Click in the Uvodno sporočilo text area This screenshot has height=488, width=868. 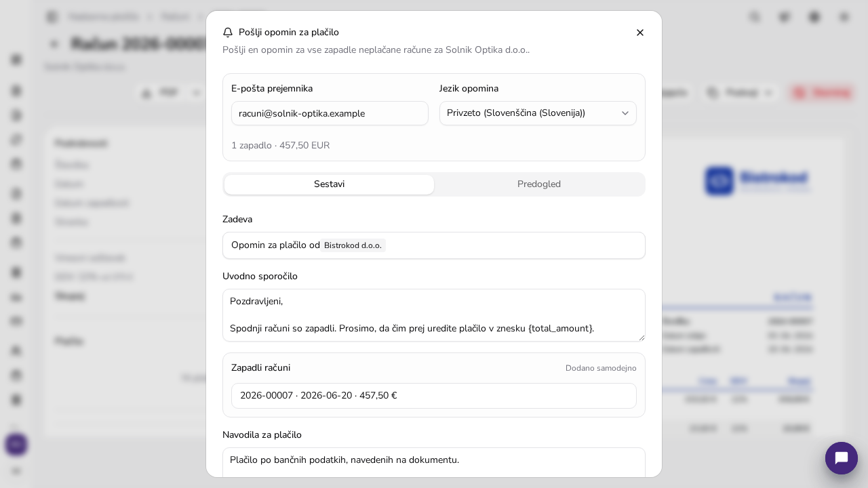[434, 315]
